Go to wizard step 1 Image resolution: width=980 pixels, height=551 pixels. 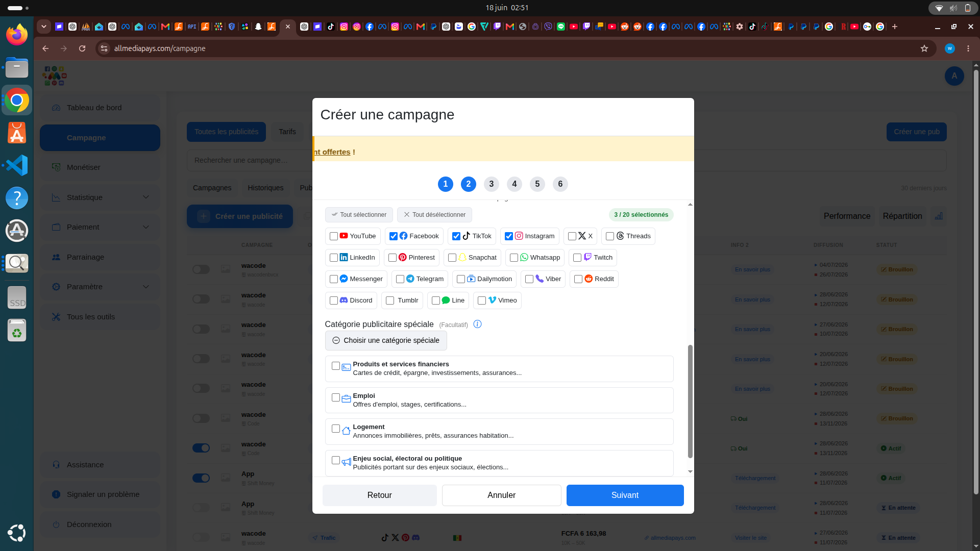pos(446,184)
